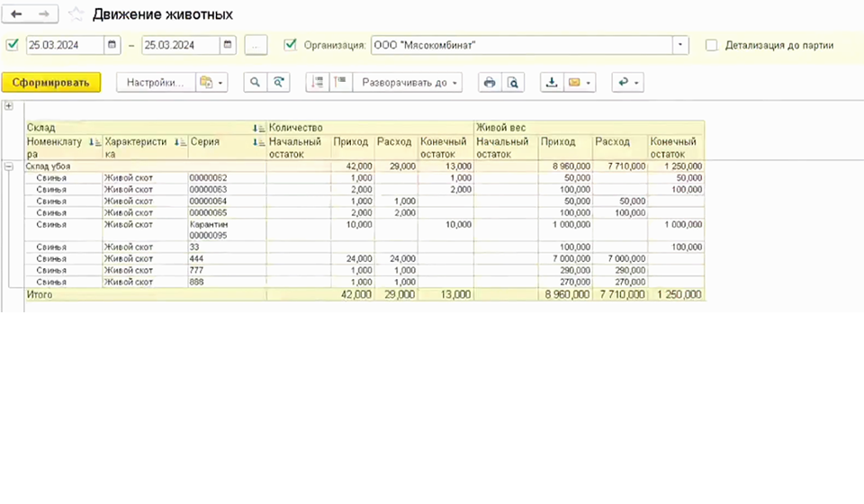Select the Карантин 00000095 series cell
The image size is (864, 504).
[x=227, y=229]
